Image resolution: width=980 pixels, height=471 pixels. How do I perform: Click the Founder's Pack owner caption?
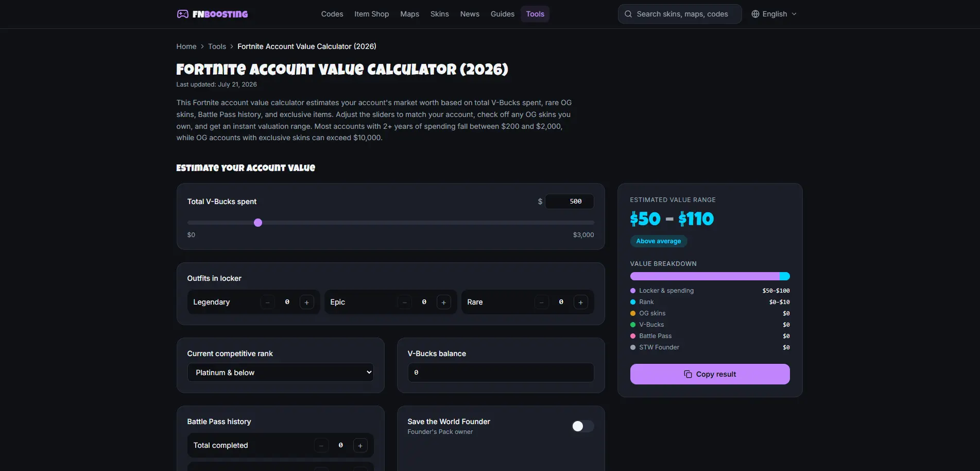click(x=440, y=432)
